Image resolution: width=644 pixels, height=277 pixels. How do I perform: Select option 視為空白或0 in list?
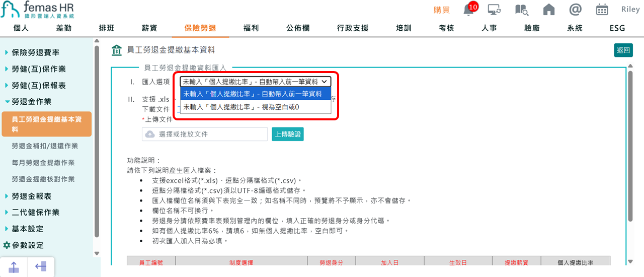tap(256, 107)
